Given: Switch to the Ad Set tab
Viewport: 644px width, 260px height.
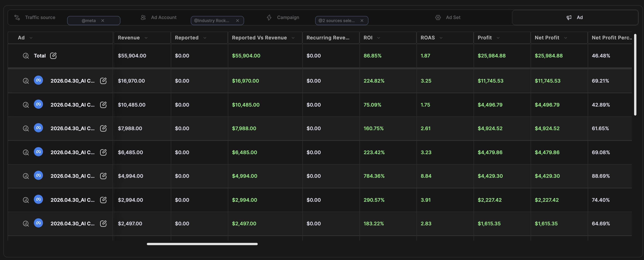Looking at the screenshot, I should (x=448, y=18).
